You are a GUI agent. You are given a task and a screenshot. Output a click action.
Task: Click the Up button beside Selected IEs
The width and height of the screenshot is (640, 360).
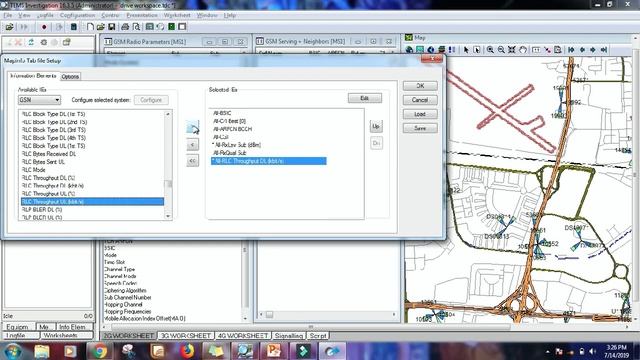tap(376, 127)
